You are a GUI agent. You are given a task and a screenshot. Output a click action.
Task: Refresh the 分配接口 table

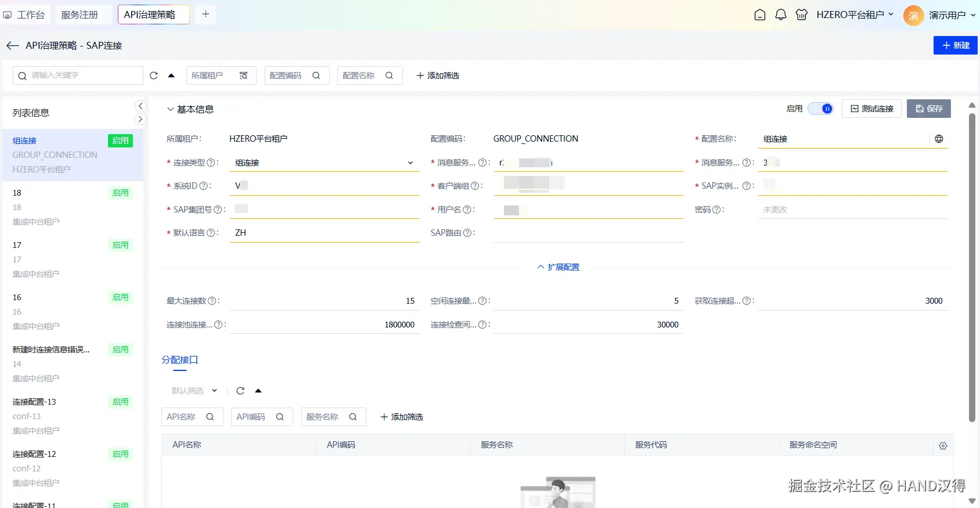pyautogui.click(x=240, y=391)
